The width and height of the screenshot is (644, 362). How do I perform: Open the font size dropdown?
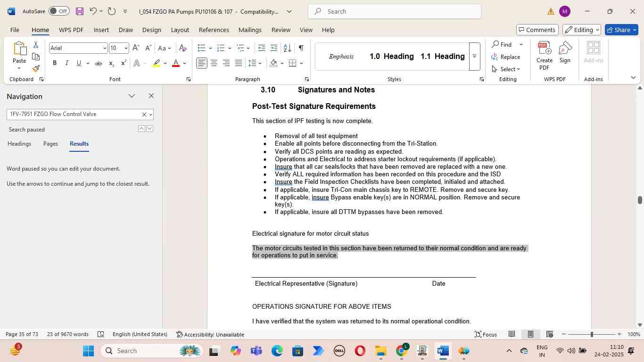click(125, 48)
